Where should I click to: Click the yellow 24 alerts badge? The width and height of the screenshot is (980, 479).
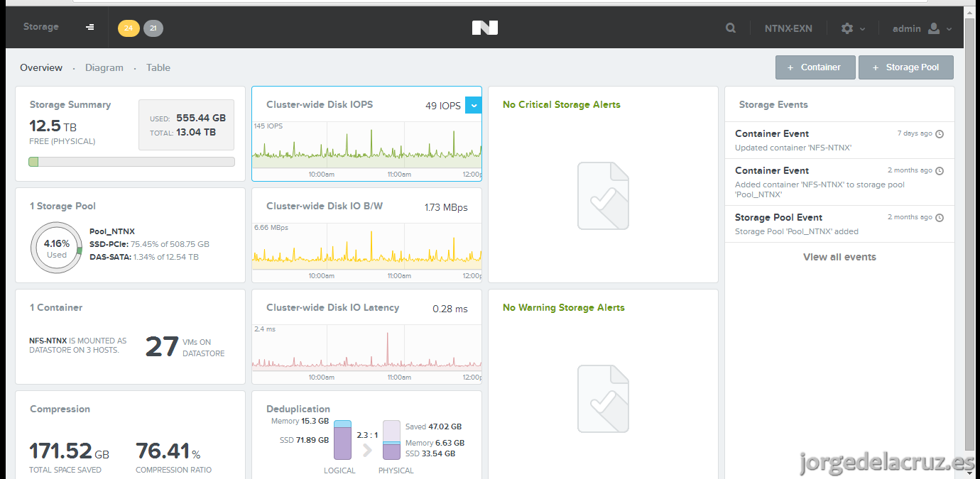pyautogui.click(x=129, y=28)
